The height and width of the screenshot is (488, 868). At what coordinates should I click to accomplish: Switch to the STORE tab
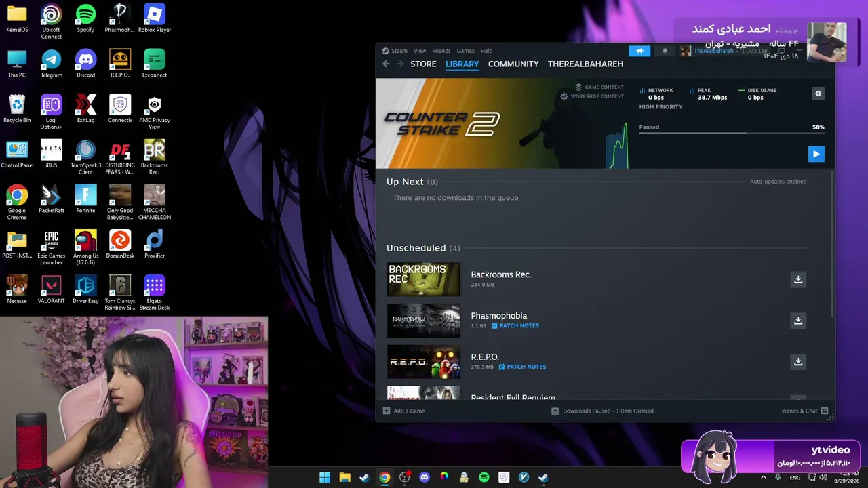click(423, 64)
